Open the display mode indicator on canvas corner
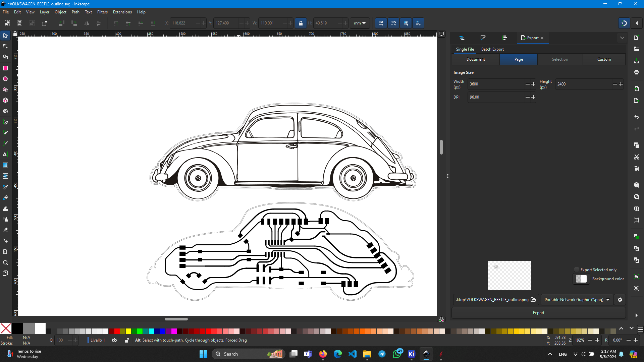The image size is (644, 362). [x=441, y=34]
